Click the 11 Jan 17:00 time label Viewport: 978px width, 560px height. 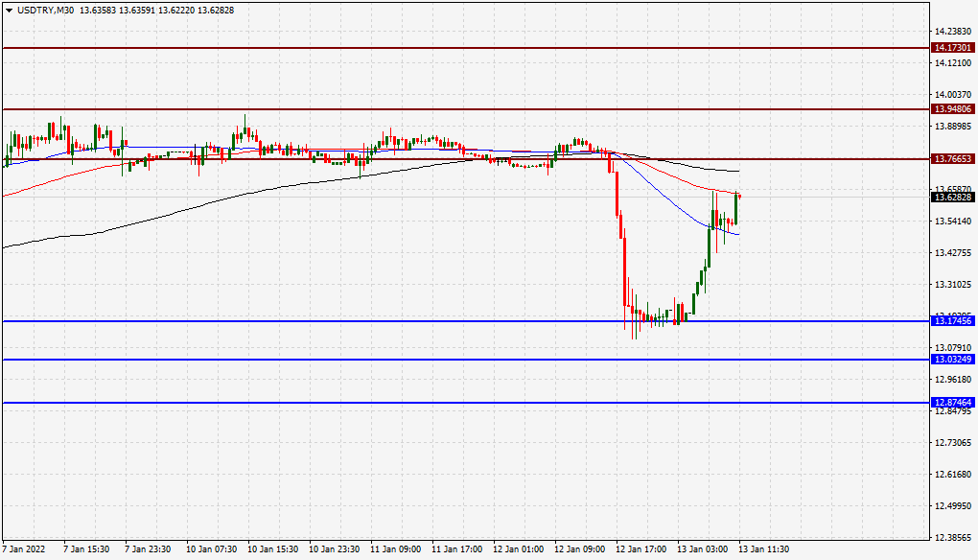pyautogui.click(x=456, y=549)
